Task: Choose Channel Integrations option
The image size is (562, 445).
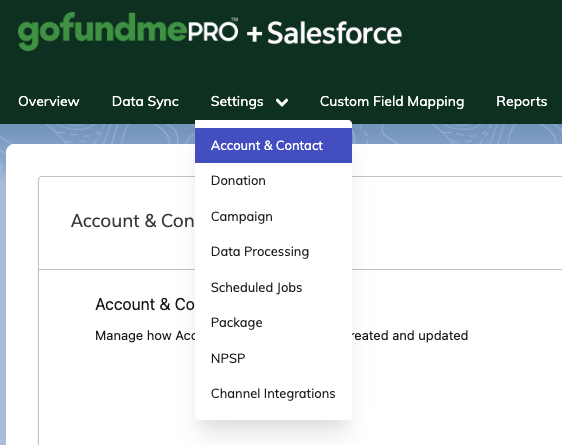Action: click(x=273, y=393)
